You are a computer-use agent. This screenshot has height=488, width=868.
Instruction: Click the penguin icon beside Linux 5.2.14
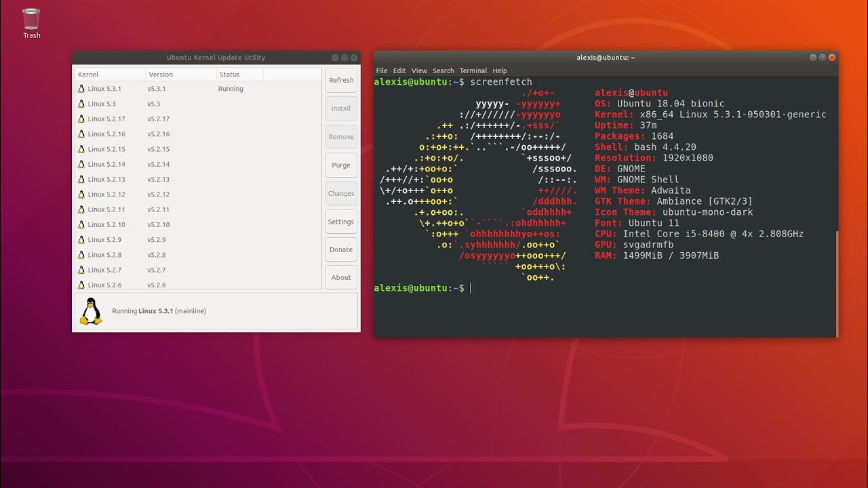[81, 164]
